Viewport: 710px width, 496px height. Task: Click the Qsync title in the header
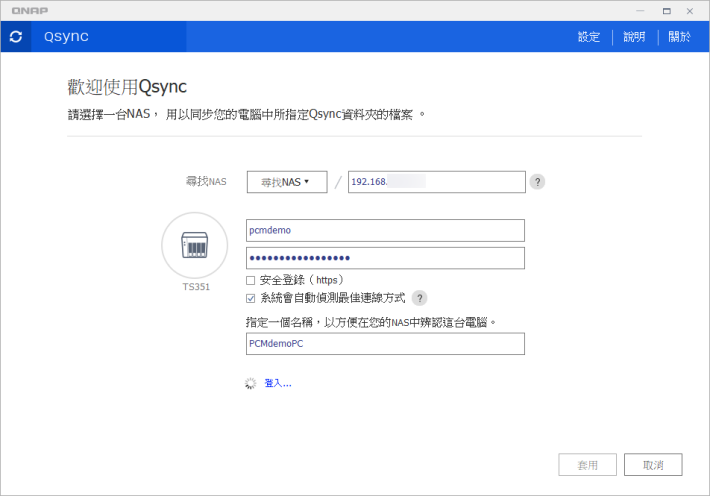[66, 36]
